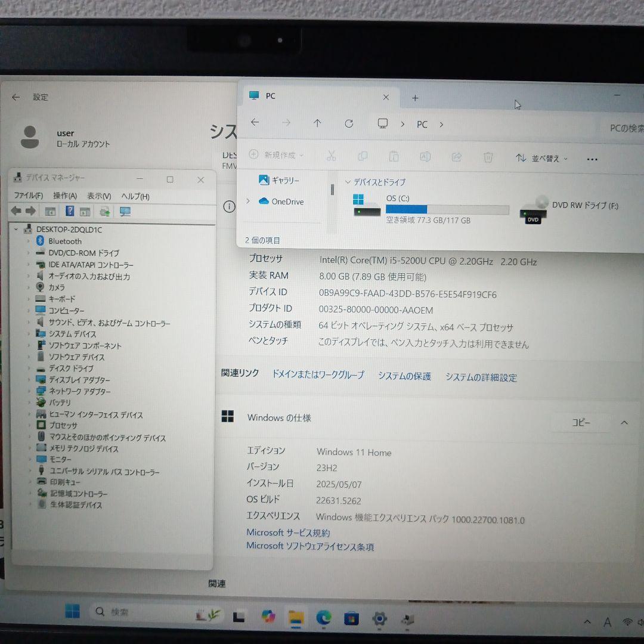
Task: Open システムの詳細設定 link
Action: [481, 377]
